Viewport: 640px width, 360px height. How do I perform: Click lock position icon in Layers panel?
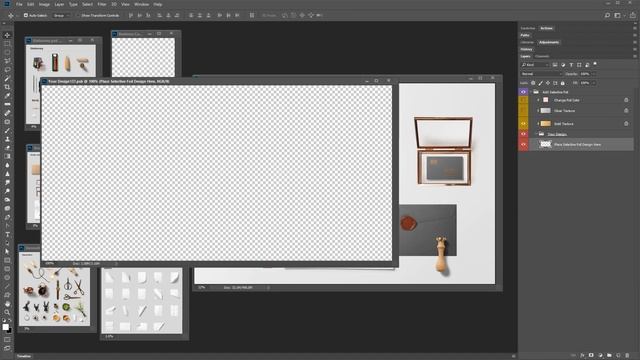(x=548, y=83)
